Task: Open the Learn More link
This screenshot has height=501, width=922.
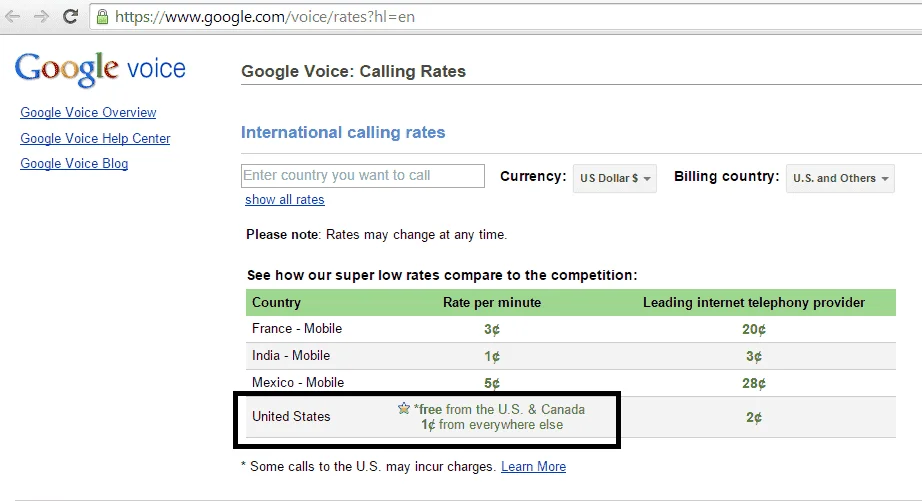Action: (x=533, y=466)
